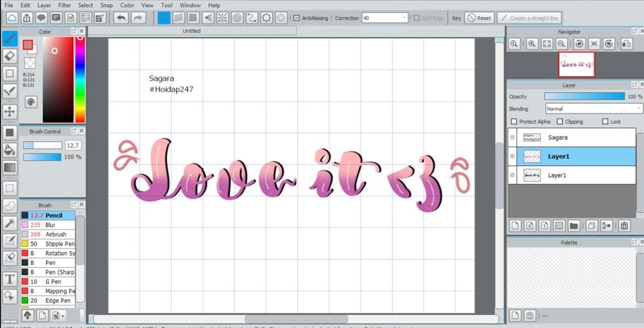The height and width of the screenshot is (328, 644).
Task: Add new raster layer in Layer panel
Action: 516,226
